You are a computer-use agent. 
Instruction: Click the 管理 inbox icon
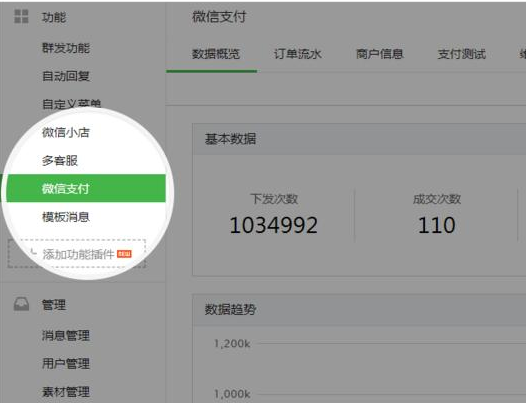pyautogui.click(x=21, y=304)
